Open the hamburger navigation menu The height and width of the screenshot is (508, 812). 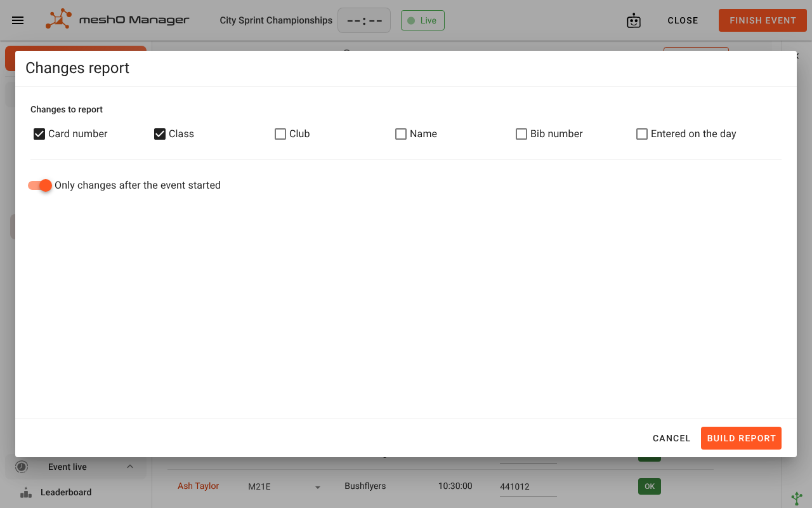18,20
